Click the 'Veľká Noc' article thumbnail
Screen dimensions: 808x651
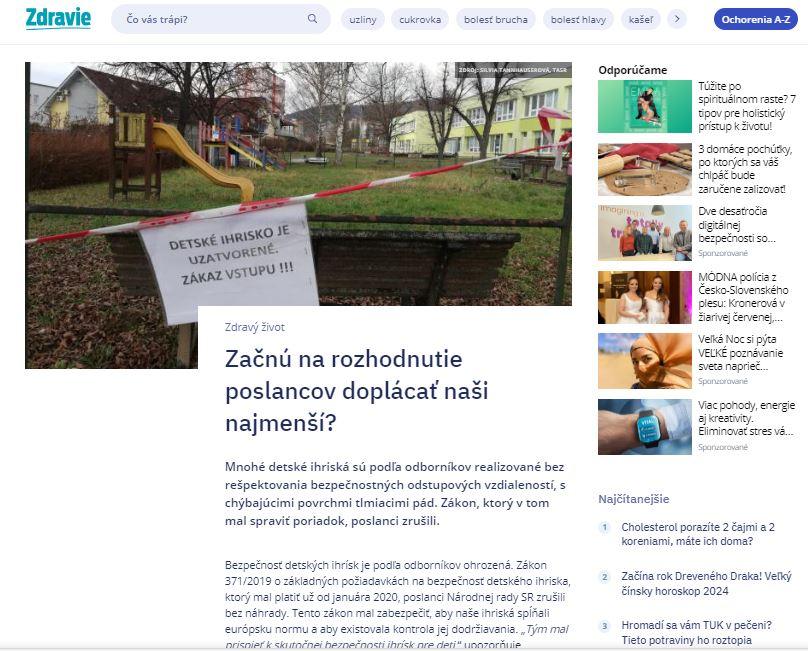coord(644,360)
